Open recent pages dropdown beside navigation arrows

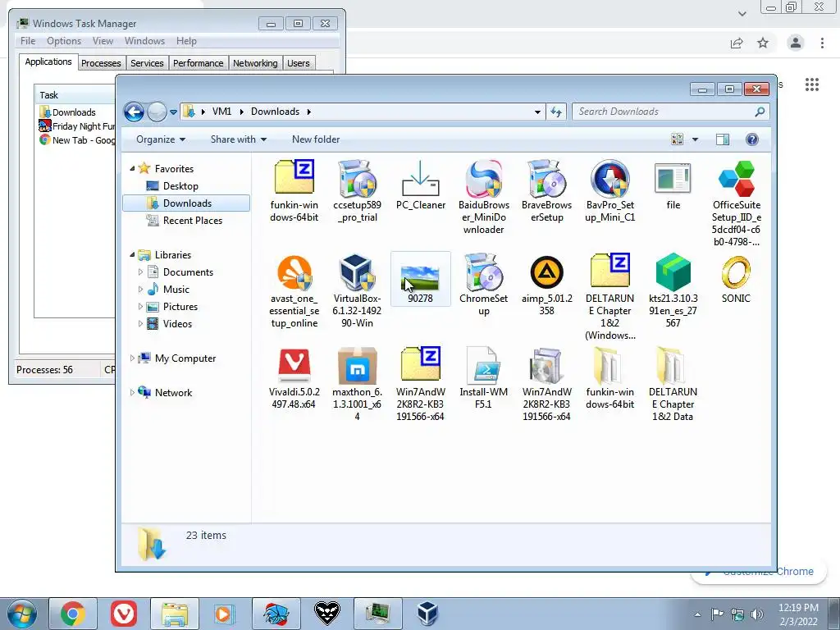pyautogui.click(x=173, y=112)
